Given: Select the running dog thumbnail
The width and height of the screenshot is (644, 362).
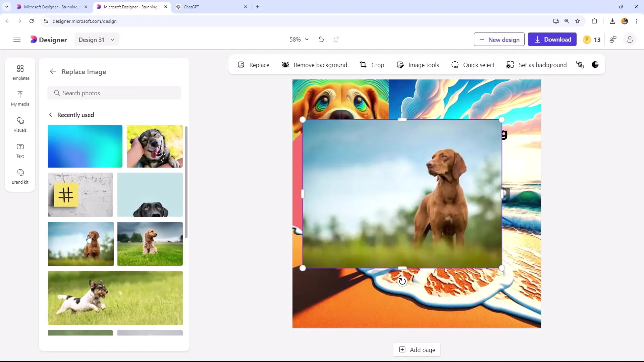Looking at the screenshot, I should pos(116,298).
